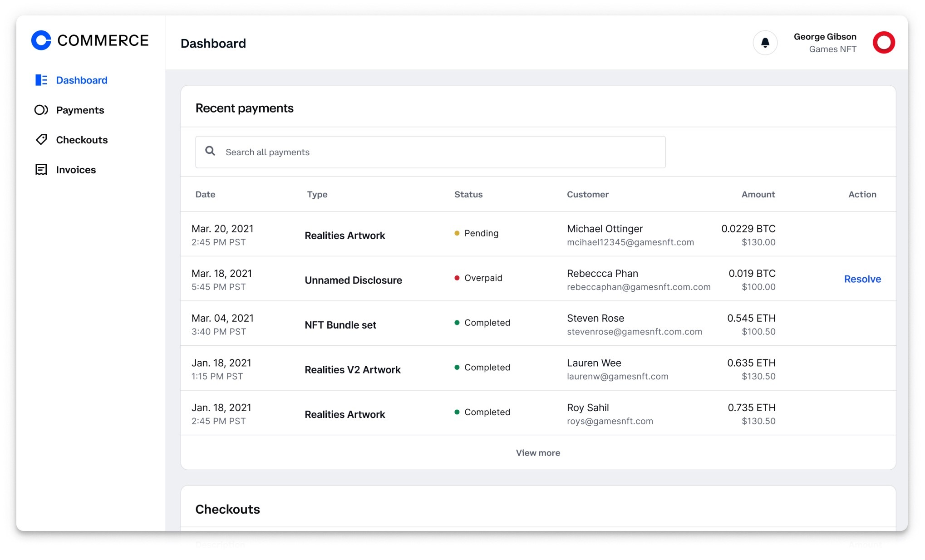Open the NFT Bundle set payment row
The height and width of the screenshot is (560, 925).
pos(340,324)
